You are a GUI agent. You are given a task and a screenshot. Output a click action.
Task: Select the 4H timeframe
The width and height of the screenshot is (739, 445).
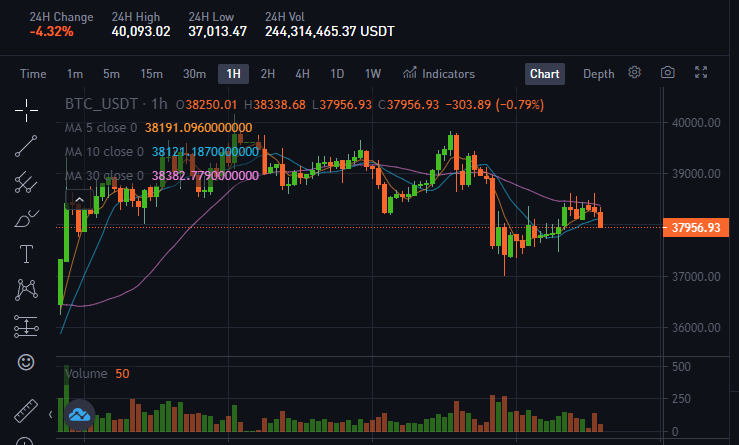point(303,74)
